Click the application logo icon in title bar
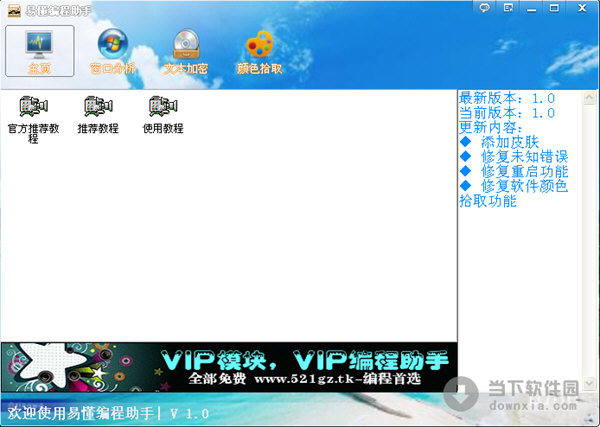 (14, 10)
